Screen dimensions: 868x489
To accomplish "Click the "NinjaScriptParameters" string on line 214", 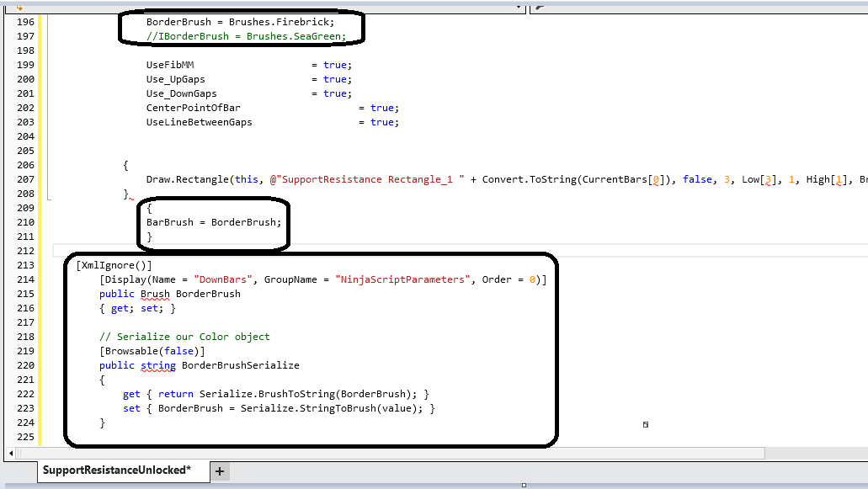I will click(402, 280).
